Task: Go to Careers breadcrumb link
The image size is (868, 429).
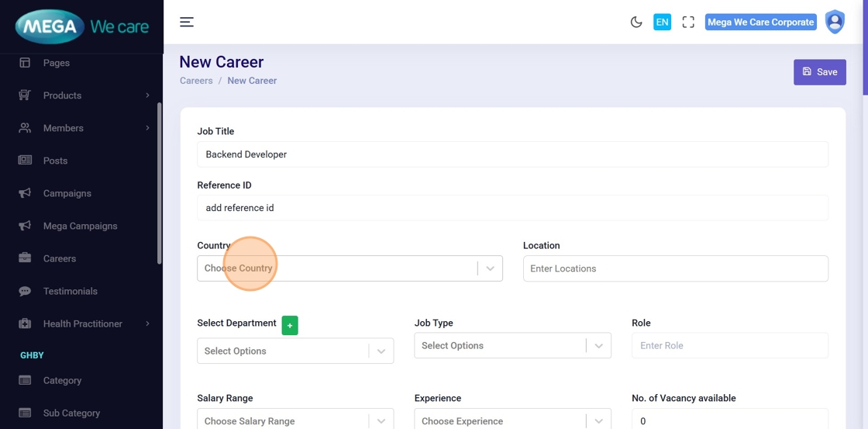Action: (x=196, y=81)
